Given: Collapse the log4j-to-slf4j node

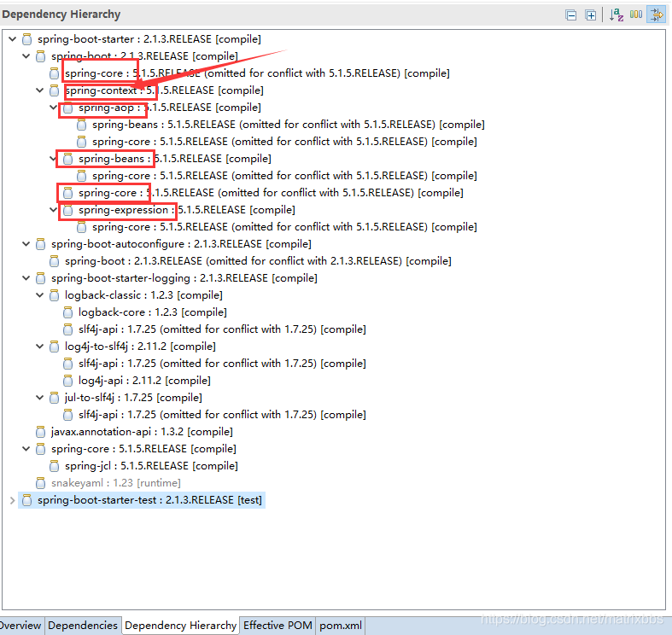Looking at the screenshot, I should (x=40, y=347).
